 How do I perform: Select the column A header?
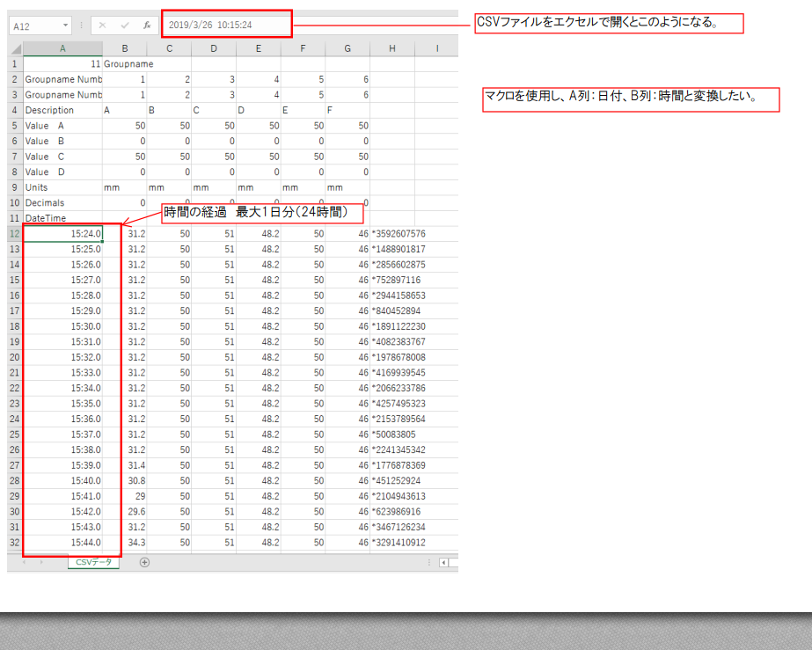point(62,48)
